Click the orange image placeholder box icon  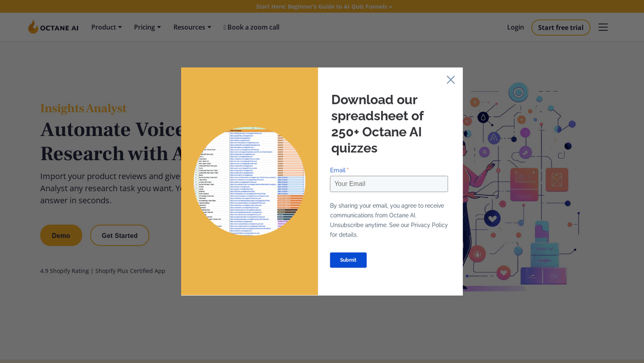pos(557,179)
